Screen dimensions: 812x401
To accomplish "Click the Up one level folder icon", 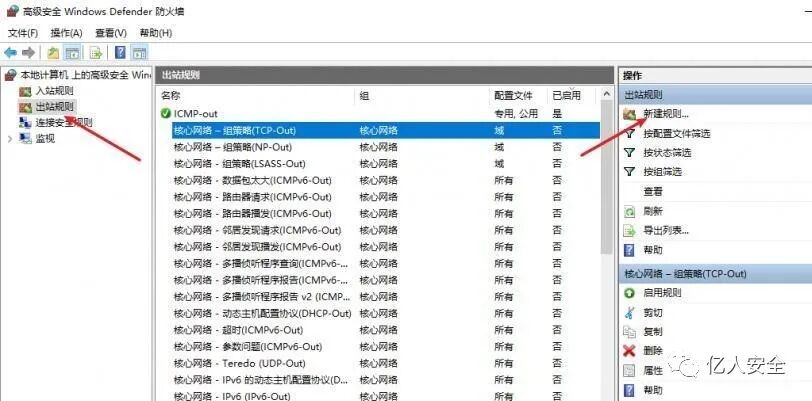I will pyautogui.click(x=53, y=52).
